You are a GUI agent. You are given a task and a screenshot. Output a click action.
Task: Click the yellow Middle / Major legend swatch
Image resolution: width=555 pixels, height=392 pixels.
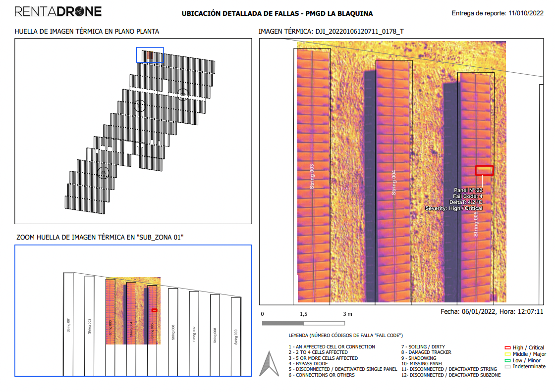pyautogui.click(x=507, y=354)
